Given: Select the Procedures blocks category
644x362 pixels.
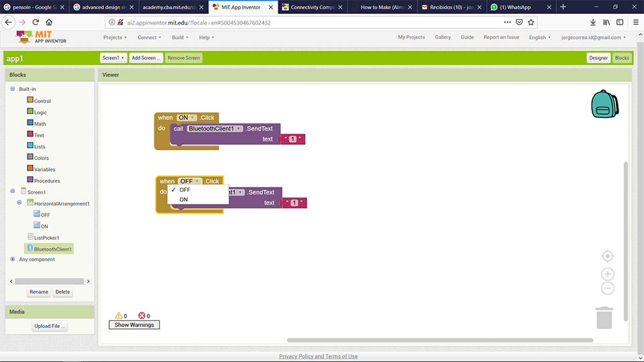Looking at the screenshot, I should tap(44, 180).
